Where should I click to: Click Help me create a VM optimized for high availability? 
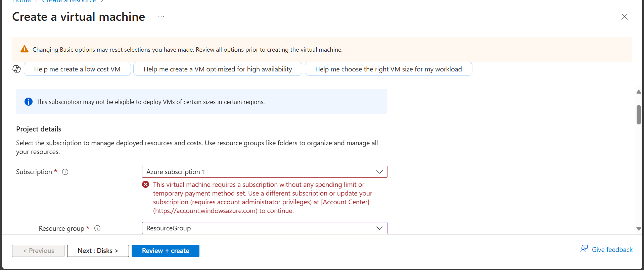218,69
